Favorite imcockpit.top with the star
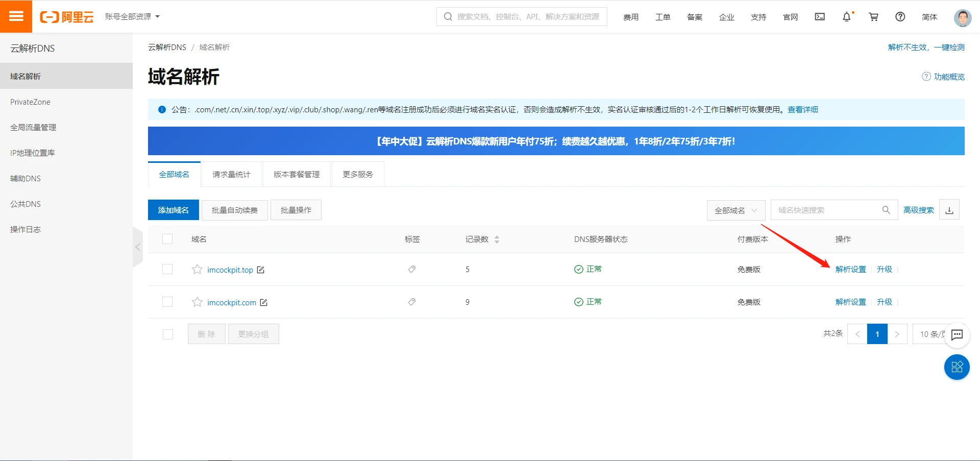 tap(197, 269)
